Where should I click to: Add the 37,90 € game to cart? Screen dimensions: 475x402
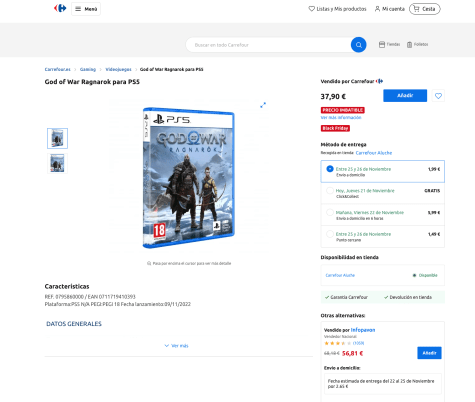405,96
